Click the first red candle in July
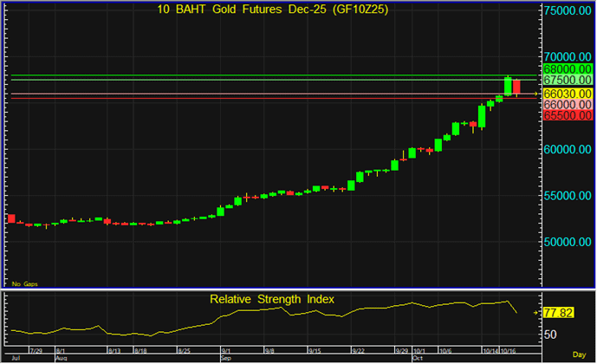 (11, 218)
